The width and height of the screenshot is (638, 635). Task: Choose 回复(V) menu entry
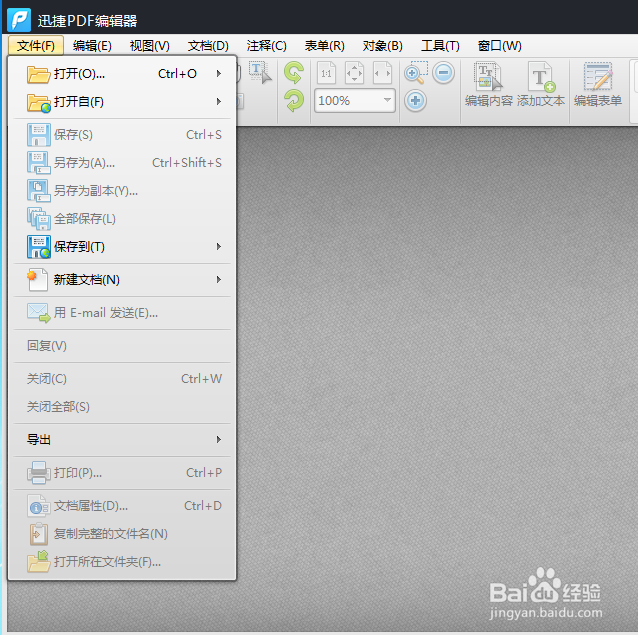[x=122, y=346]
